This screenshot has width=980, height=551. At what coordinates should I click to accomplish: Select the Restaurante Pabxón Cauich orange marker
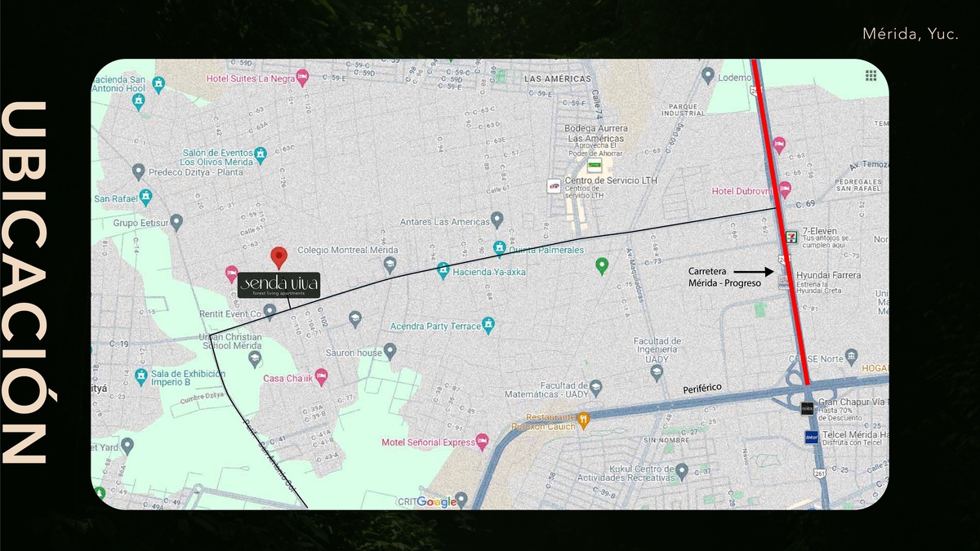582,420
